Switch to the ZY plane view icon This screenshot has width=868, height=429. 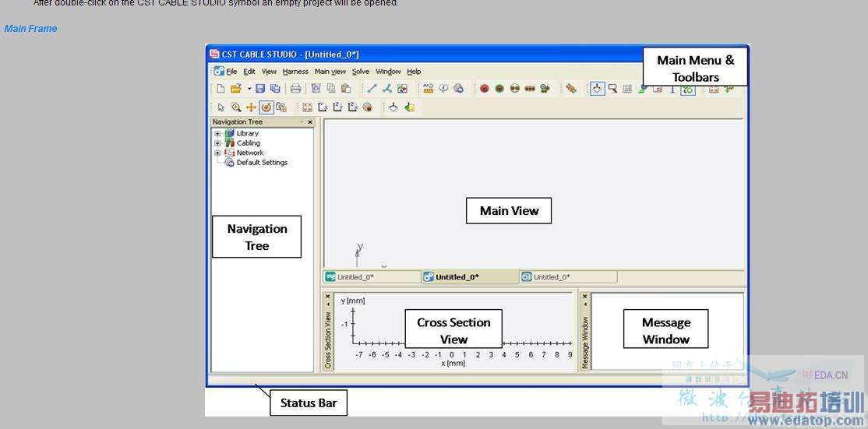[x=337, y=107]
